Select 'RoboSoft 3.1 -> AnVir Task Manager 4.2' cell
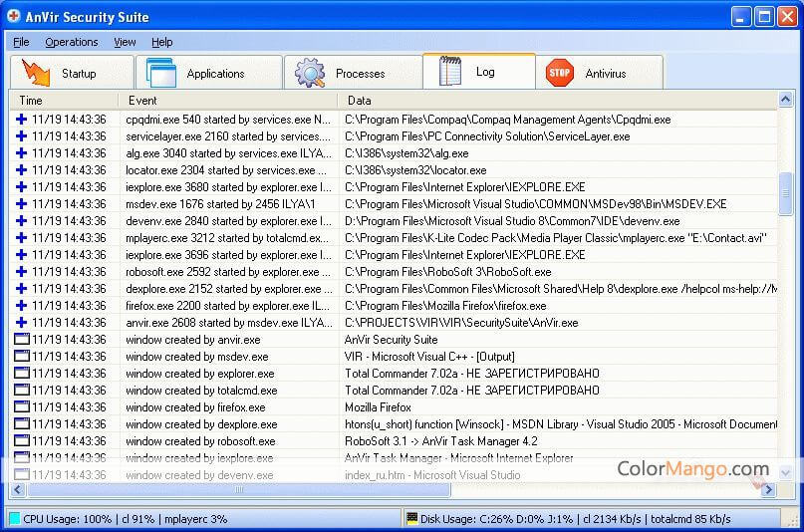Image resolution: width=804 pixels, height=532 pixels. (441, 440)
